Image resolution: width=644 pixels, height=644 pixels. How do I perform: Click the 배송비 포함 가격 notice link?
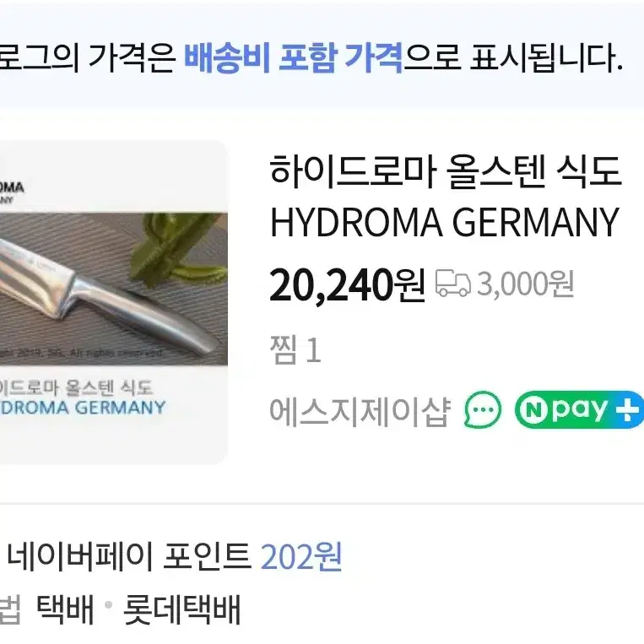(293, 57)
